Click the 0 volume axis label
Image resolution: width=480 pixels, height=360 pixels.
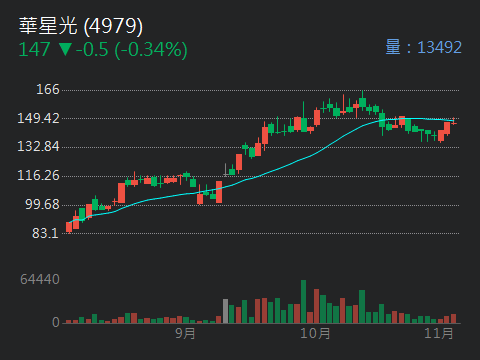(56, 322)
